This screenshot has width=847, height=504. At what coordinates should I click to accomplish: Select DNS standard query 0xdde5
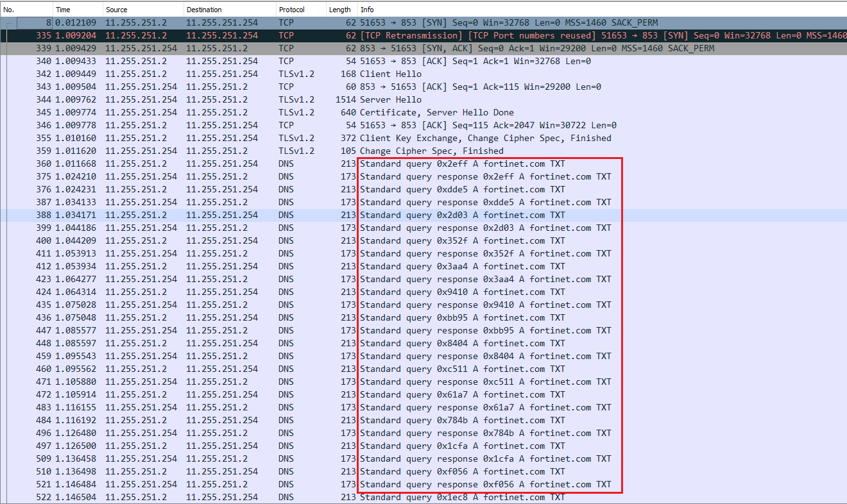pos(424,189)
